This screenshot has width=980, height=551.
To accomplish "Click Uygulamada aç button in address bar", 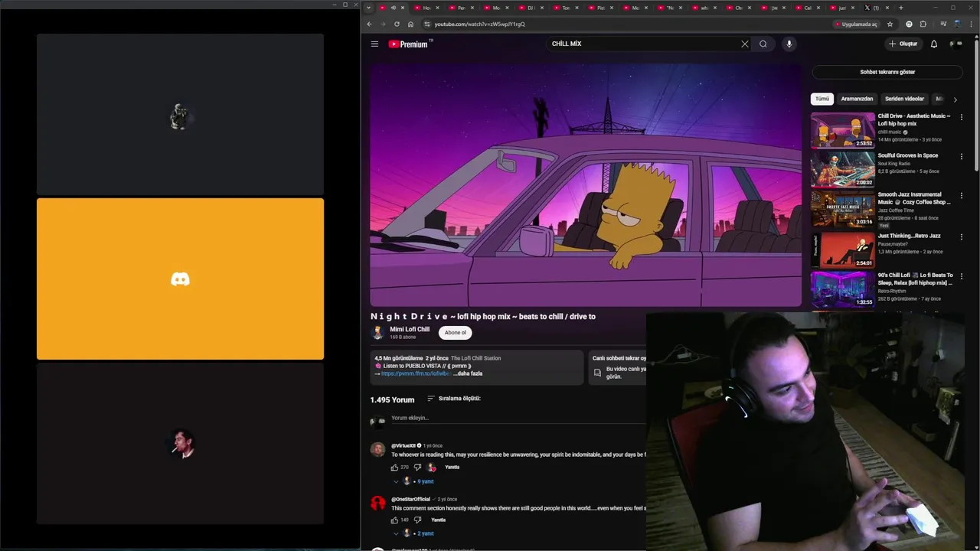I will [x=856, y=24].
